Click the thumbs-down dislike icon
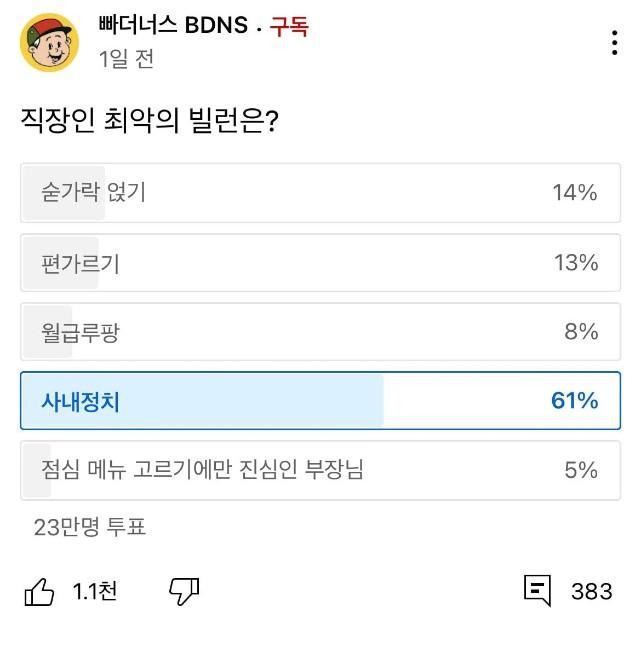Viewport: 638px width, 656px height. (184, 591)
